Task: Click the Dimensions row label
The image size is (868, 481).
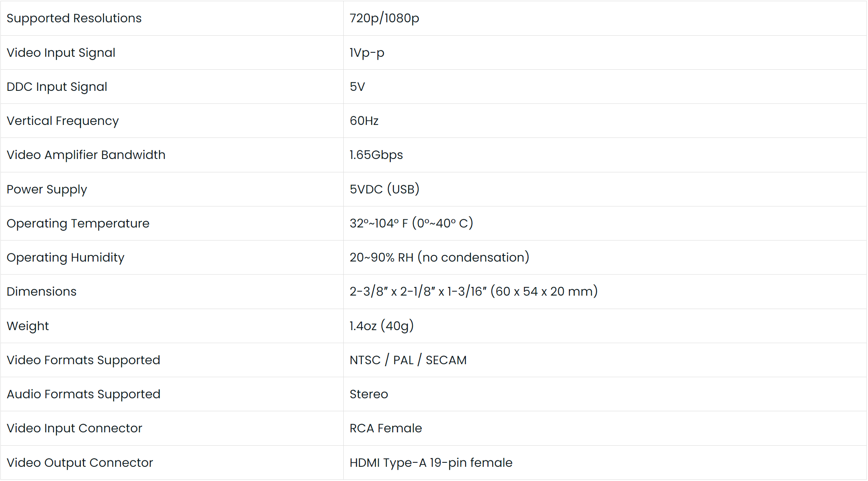Action: [x=41, y=292]
